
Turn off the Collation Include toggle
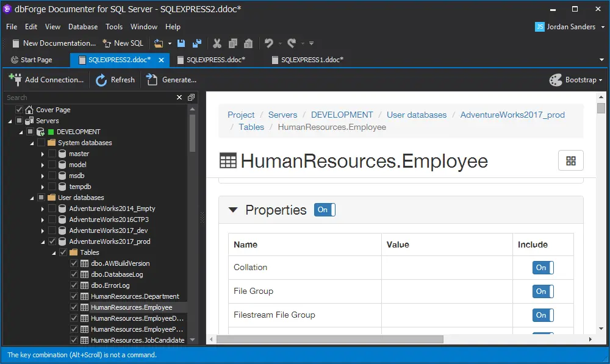coord(542,268)
